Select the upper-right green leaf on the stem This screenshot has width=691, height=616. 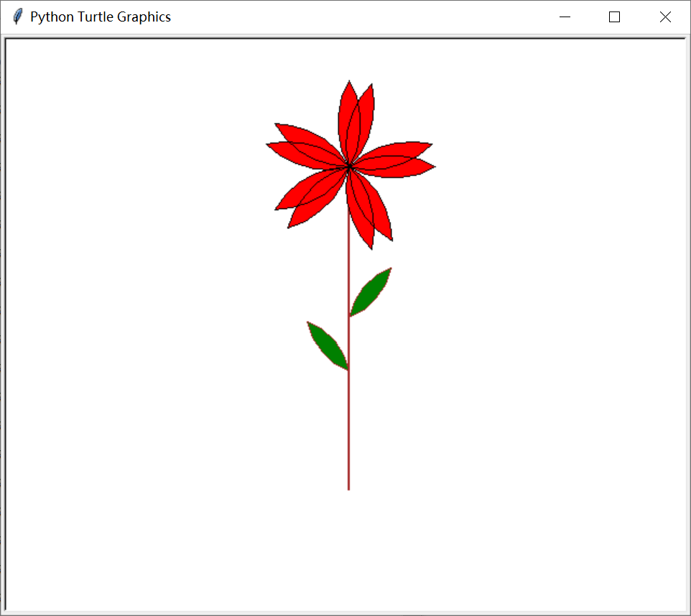[x=371, y=291]
